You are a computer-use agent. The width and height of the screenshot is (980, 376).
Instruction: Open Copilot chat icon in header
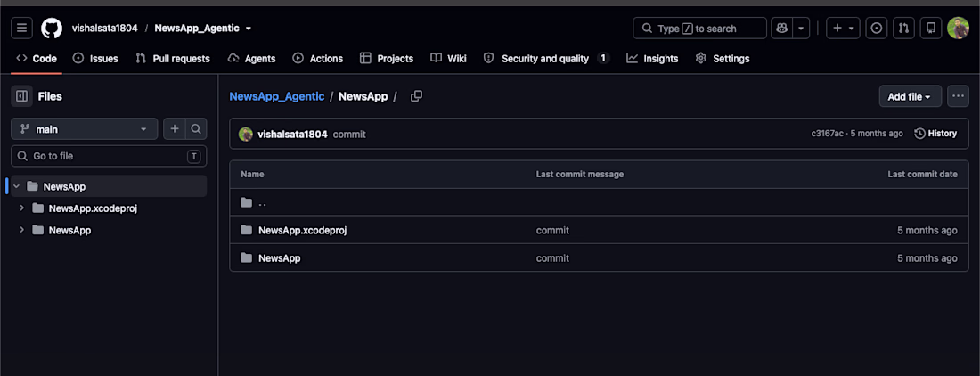[782, 29]
